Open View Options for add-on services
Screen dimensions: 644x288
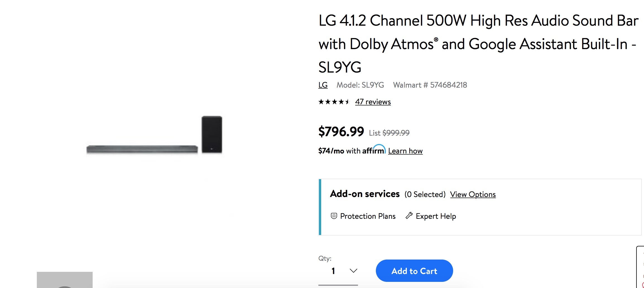[x=473, y=194]
